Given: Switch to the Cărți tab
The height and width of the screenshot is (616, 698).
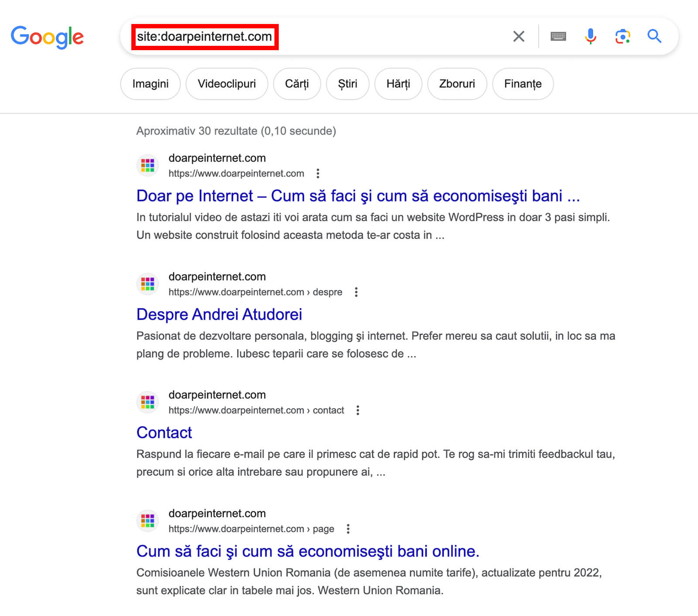Looking at the screenshot, I should point(297,84).
